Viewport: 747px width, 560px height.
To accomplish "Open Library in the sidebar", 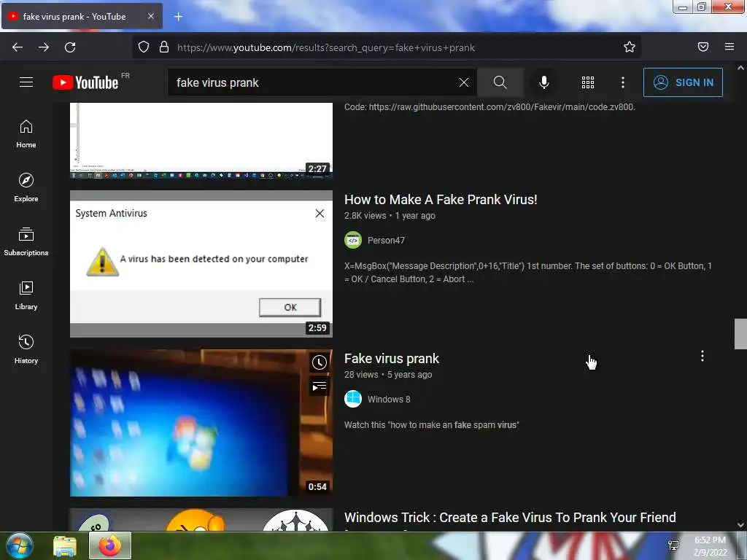I will click(26, 295).
